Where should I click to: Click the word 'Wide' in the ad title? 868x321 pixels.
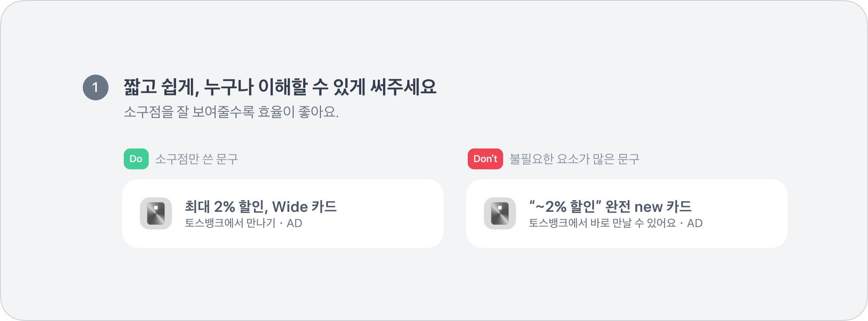tap(290, 207)
